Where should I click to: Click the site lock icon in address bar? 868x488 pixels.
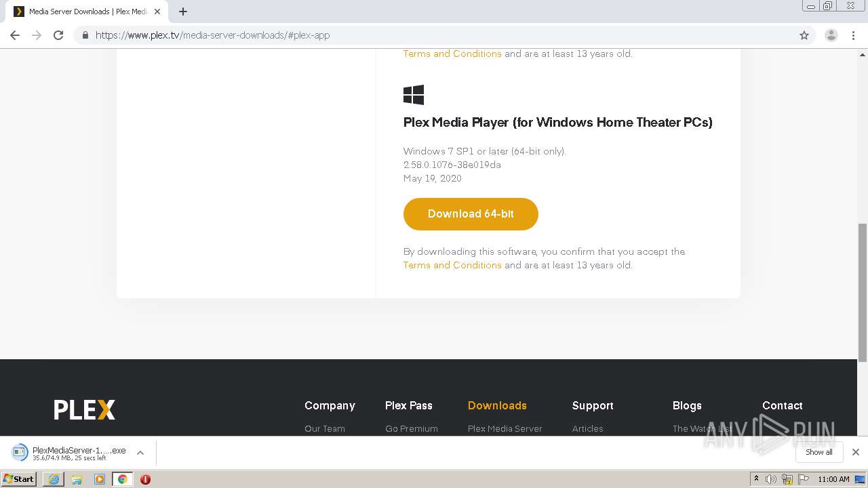pyautogui.click(x=85, y=35)
